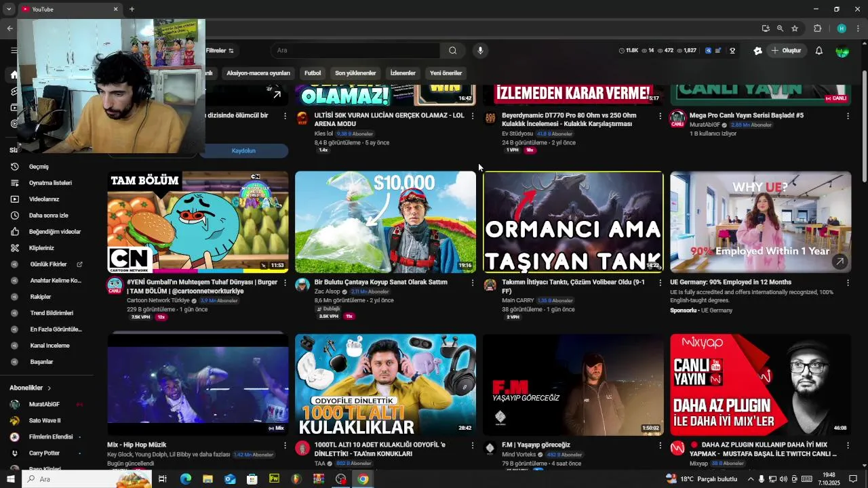Click install app icon in address bar
Image resolution: width=868 pixels, height=488 pixels.
pyautogui.click(x=766, y=28)
